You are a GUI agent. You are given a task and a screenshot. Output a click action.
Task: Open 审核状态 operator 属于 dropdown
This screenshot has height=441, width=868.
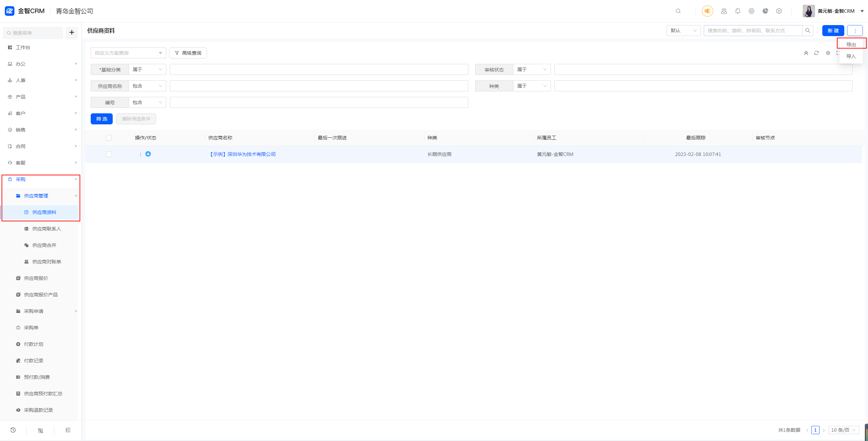tap(532, 69)
